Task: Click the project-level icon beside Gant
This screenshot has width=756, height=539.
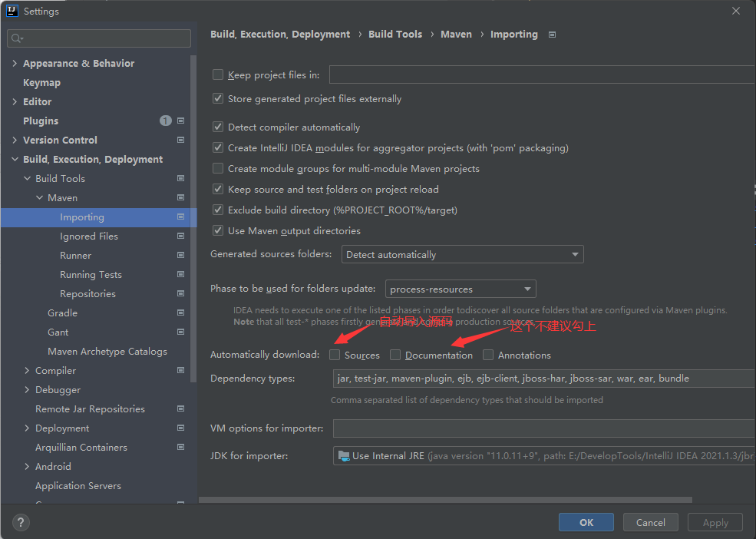Action: coord(181,332)
